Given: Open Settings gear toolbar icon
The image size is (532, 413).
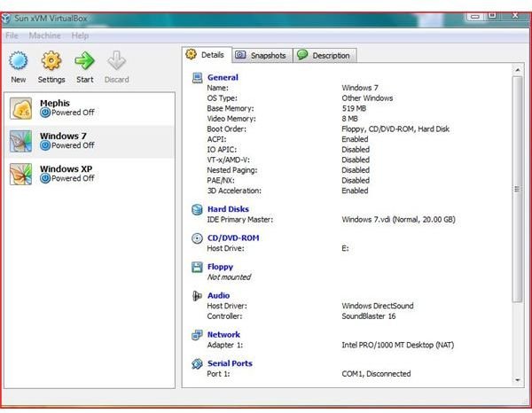Looking at the screenshot, I should point(51,60).
